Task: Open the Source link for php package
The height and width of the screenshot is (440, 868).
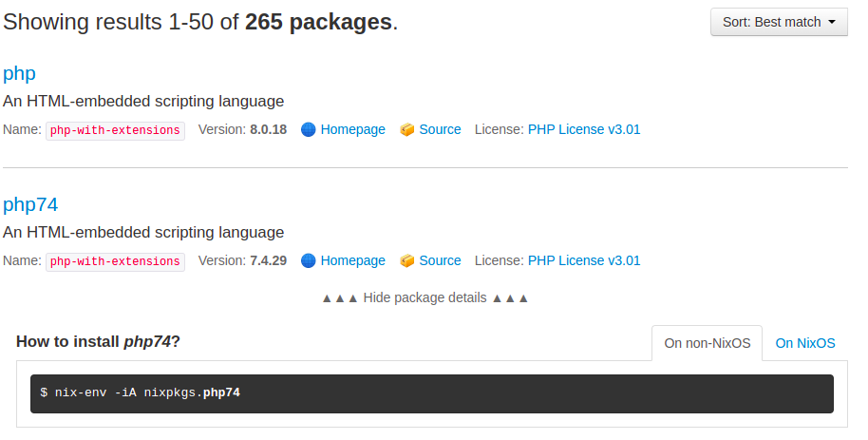Action: [x=440, y=129]
